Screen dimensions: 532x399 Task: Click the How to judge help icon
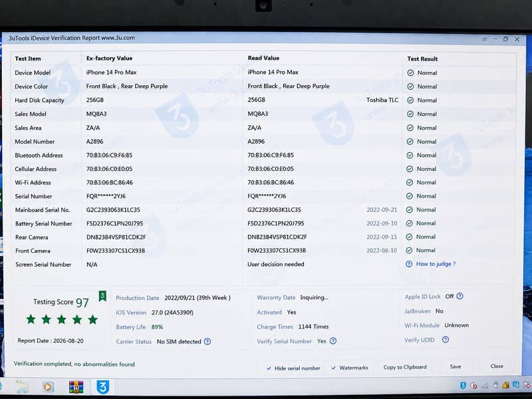pyautogui.click(x=409, y=264)
